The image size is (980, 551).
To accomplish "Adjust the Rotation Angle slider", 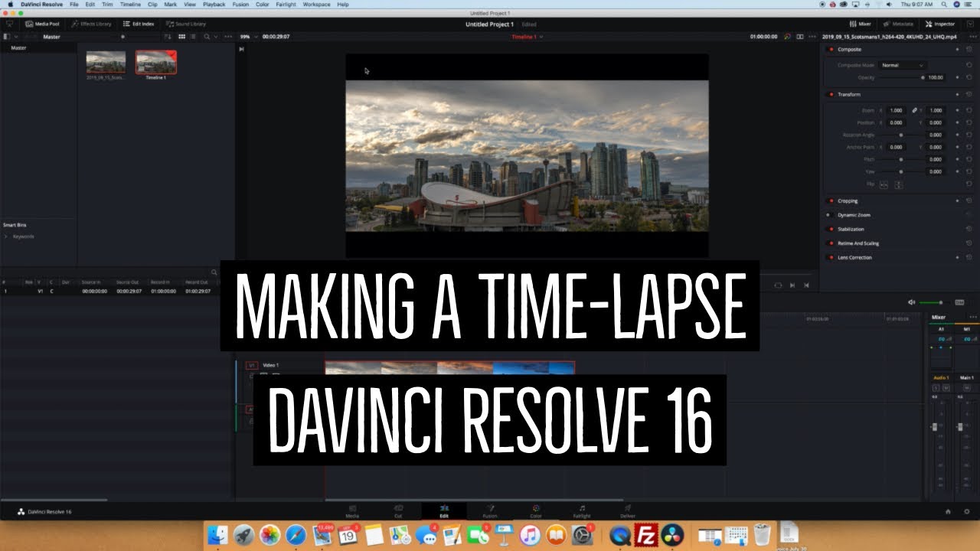I will 900,135.
